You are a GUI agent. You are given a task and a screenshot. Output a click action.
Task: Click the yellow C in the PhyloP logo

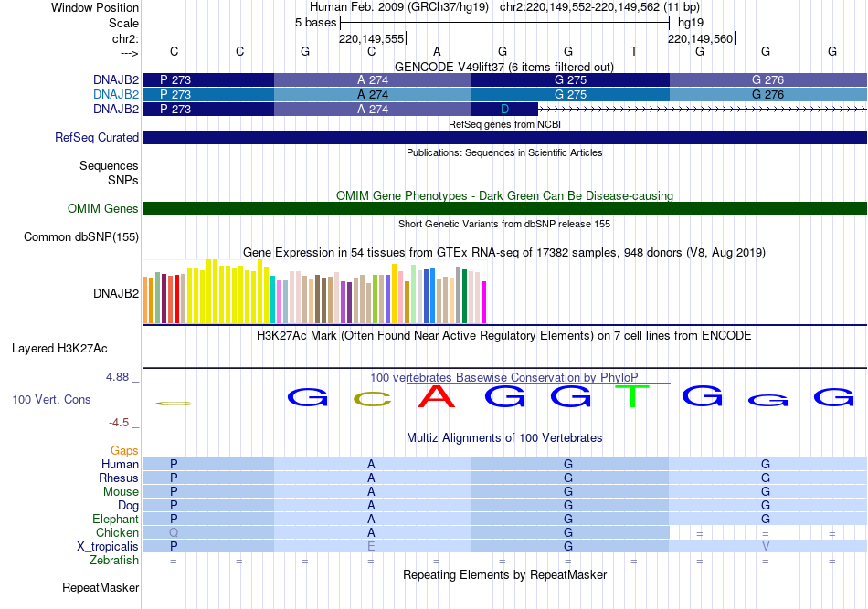pyautogui.click(x=372, y=399)
